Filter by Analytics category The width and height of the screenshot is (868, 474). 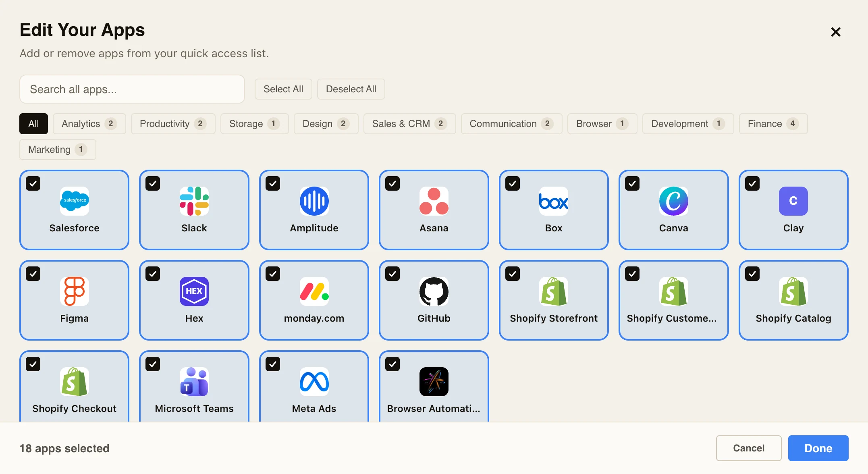89,124
